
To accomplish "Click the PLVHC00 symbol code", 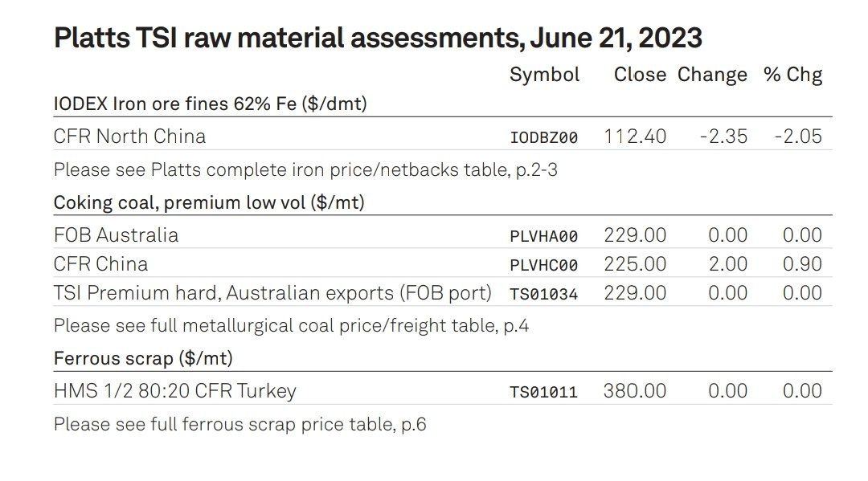I will point(544,265).
